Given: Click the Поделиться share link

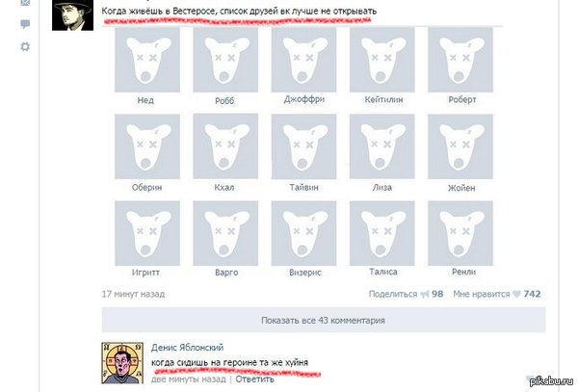Looking at the screenshot, I should [x=393, y=294].
